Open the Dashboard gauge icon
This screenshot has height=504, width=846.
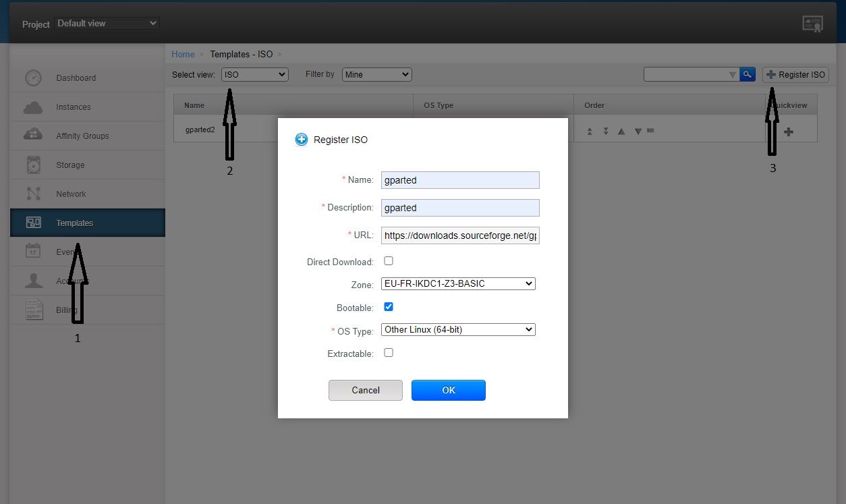(33, 78)
